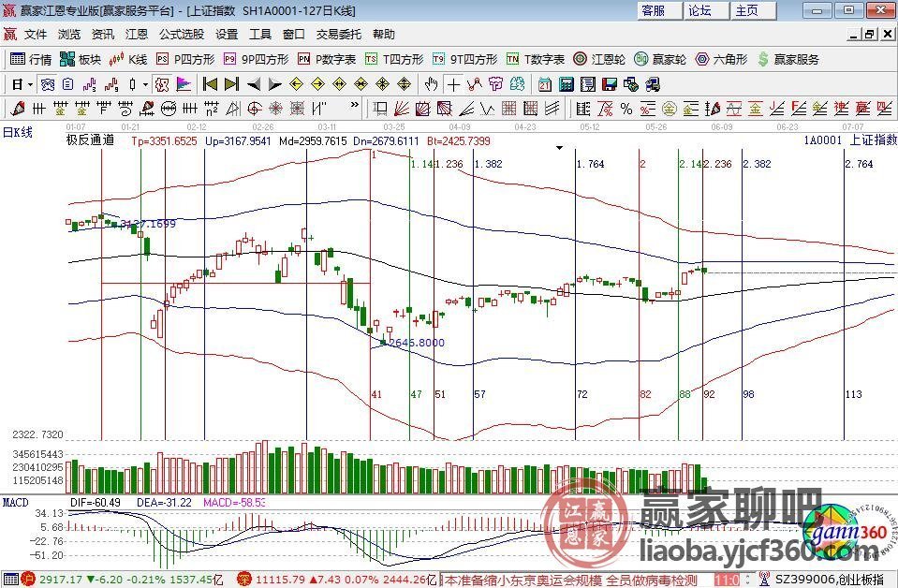Click the yellow diamond horizontal-expand icon

tap(339, 85)
